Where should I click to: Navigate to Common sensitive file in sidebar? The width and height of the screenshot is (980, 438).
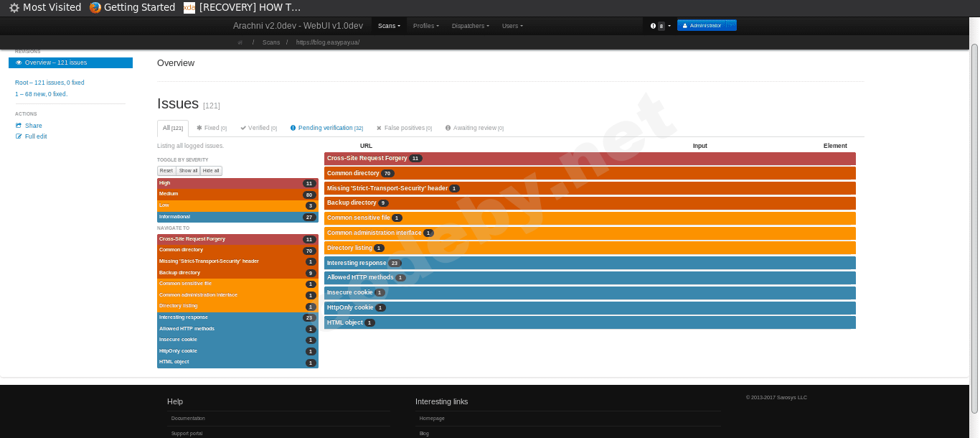(x=237, y=284)
